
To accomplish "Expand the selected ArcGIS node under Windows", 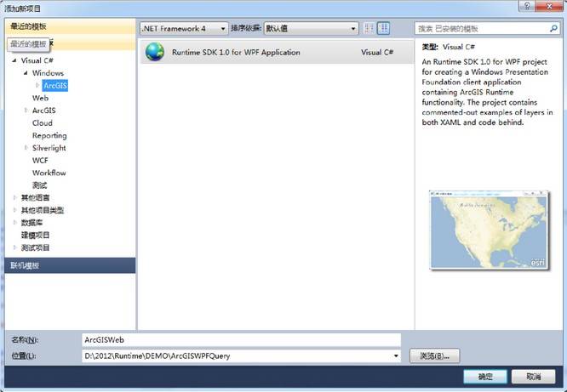I will pos(37,85).
